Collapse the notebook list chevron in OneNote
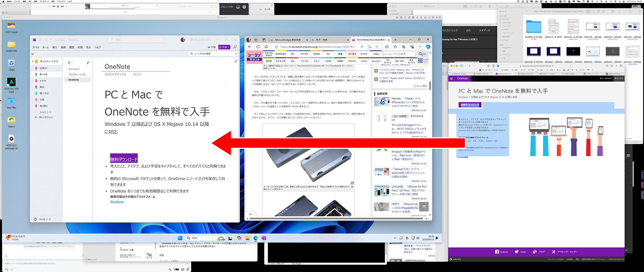The height and width of the screenshot is (272, 644). click(33, 61)
